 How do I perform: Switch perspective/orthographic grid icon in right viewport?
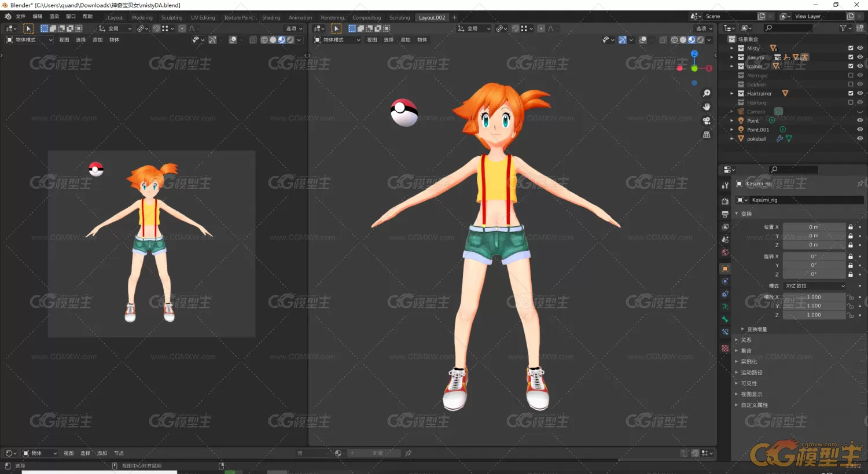click(x=707, y=135)
